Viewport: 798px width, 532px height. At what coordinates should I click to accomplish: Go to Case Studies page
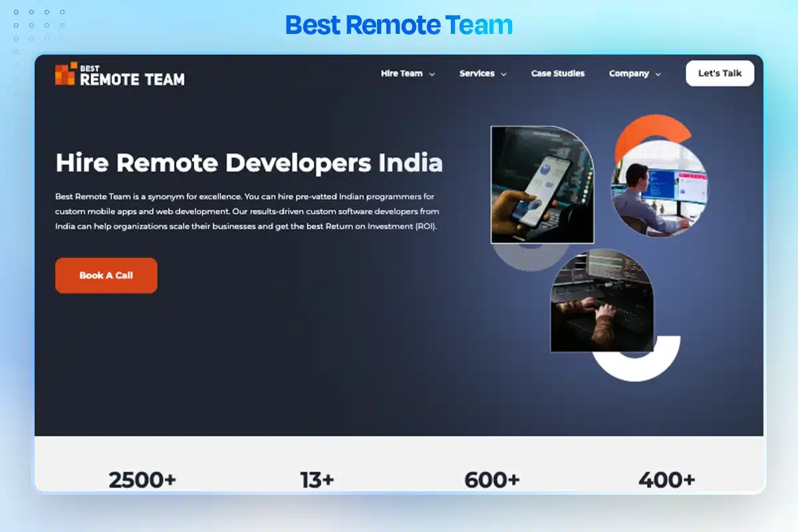click(x=558, y=74)
